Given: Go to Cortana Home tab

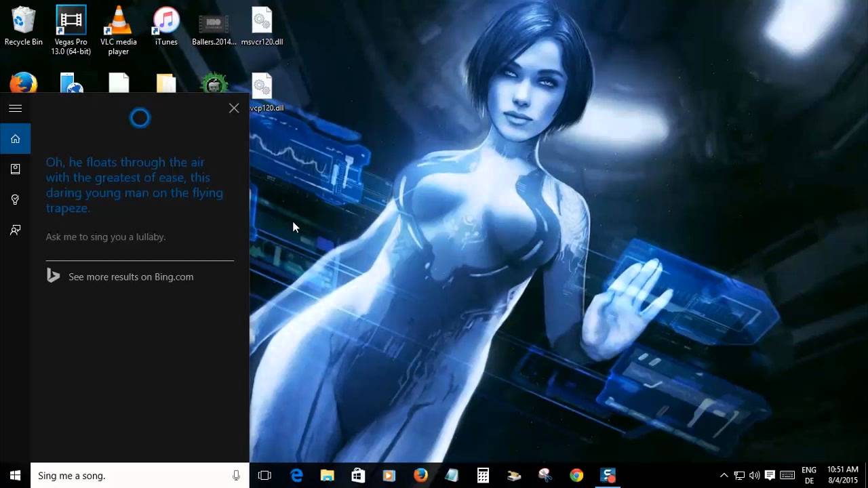Looking at the screenshot, I should [x=15, y=139].
